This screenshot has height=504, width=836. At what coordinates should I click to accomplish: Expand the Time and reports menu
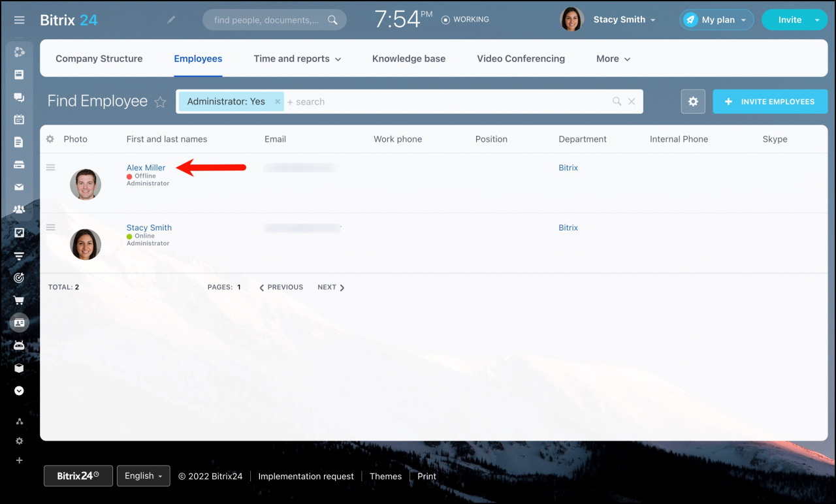pos(297,59)
